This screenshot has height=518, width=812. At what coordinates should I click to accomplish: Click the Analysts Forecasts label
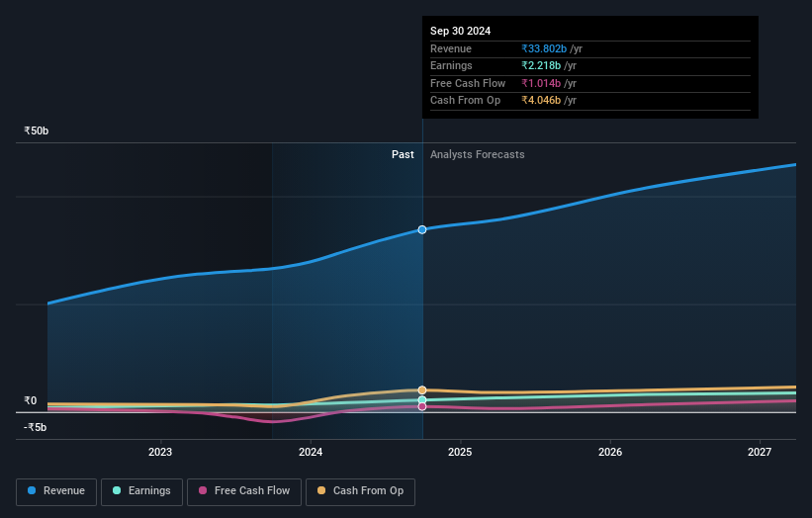point(478,155)
